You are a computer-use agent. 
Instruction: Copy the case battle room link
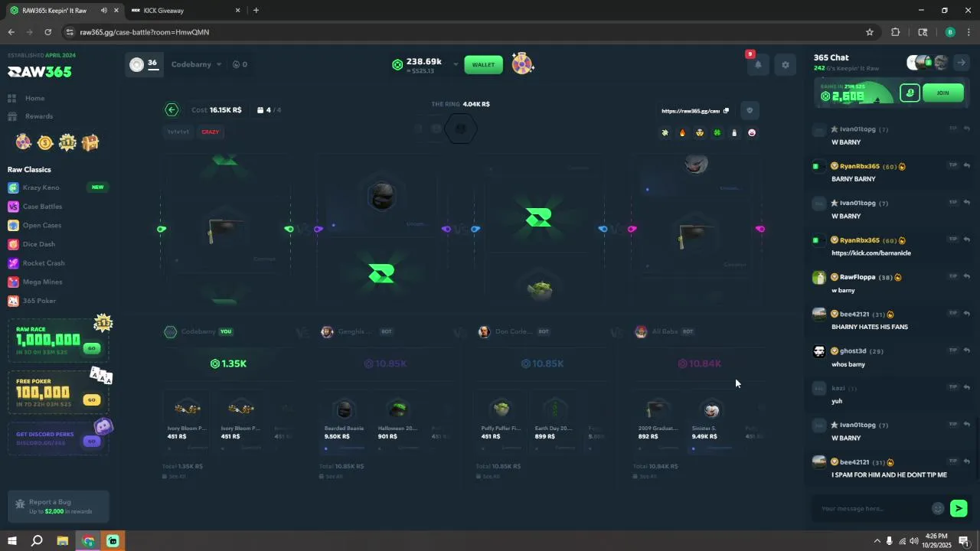726,111
